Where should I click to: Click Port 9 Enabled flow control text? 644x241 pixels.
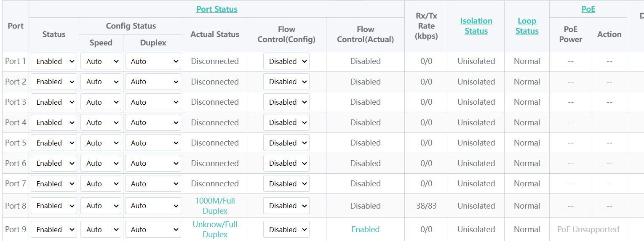pyautogui.click(x=366, y=229)
